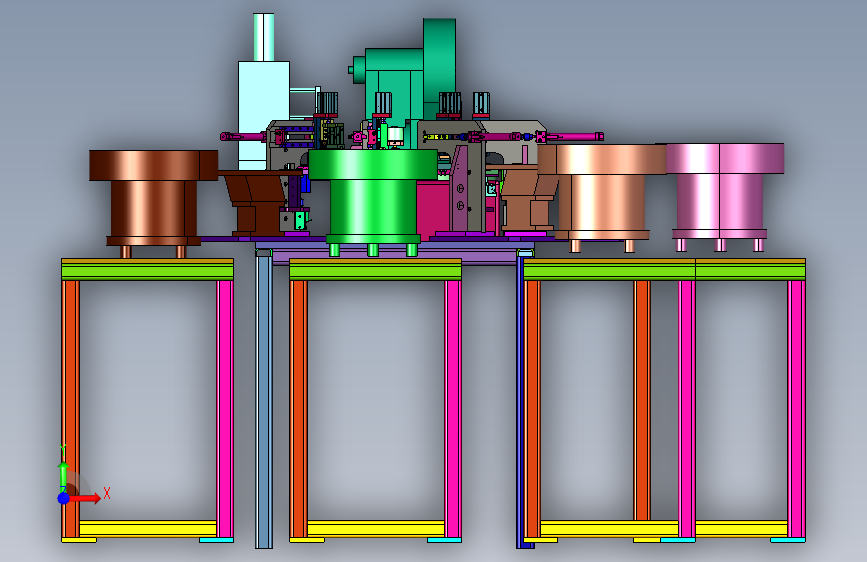Select the blue-gray vertical support post
The image size is (867, 562).
[264, 399]
